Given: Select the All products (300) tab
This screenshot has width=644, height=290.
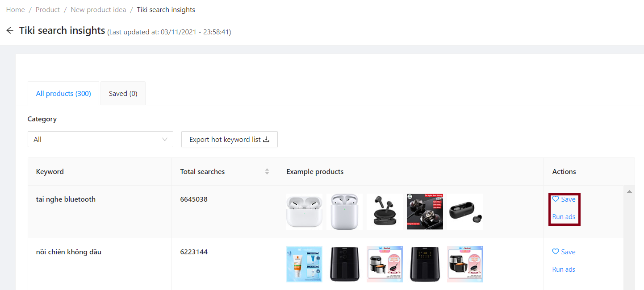Looking at the screenshot, I should coord(63,94).
